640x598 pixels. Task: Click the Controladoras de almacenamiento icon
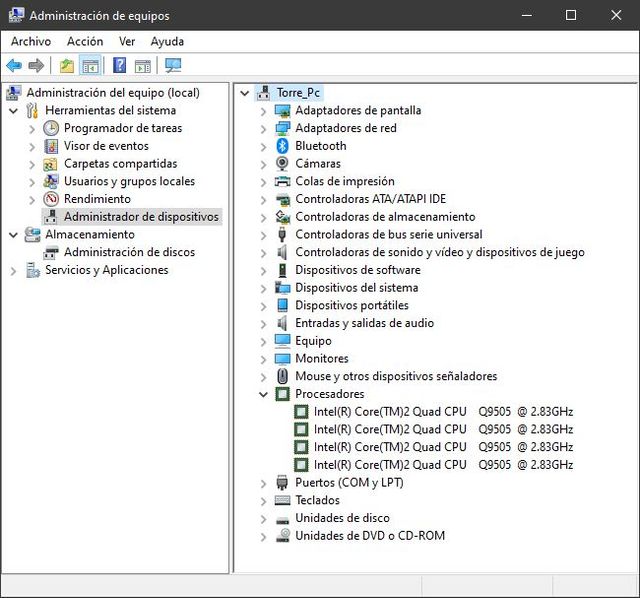coord(282,217)
